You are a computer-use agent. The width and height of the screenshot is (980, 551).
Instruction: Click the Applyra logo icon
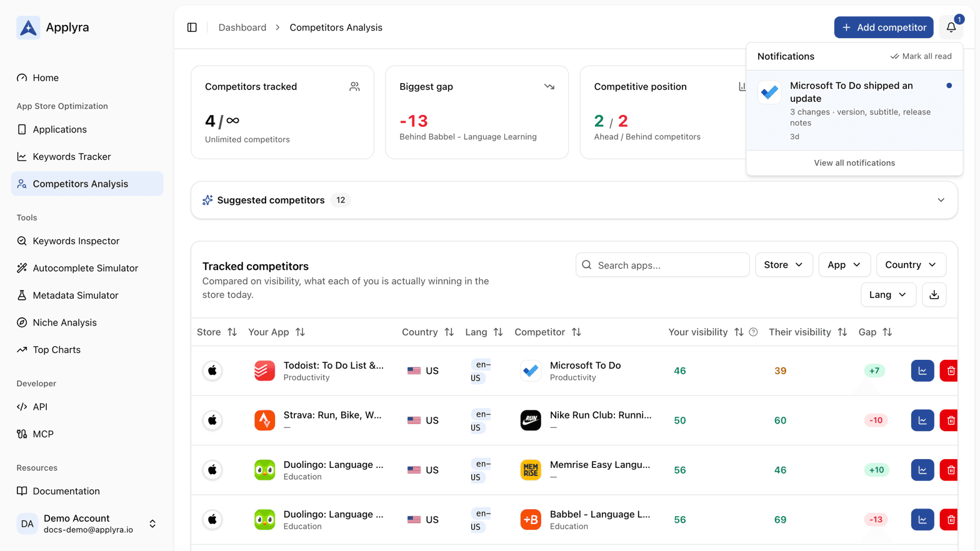pos(28,27)
